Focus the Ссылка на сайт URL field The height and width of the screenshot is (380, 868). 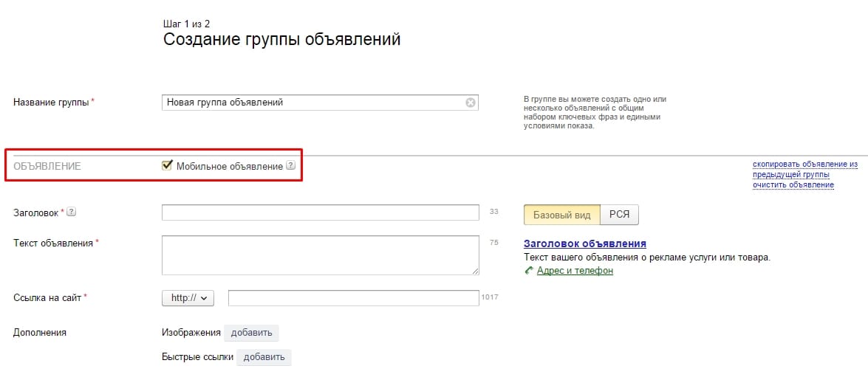tap(353, 298)
